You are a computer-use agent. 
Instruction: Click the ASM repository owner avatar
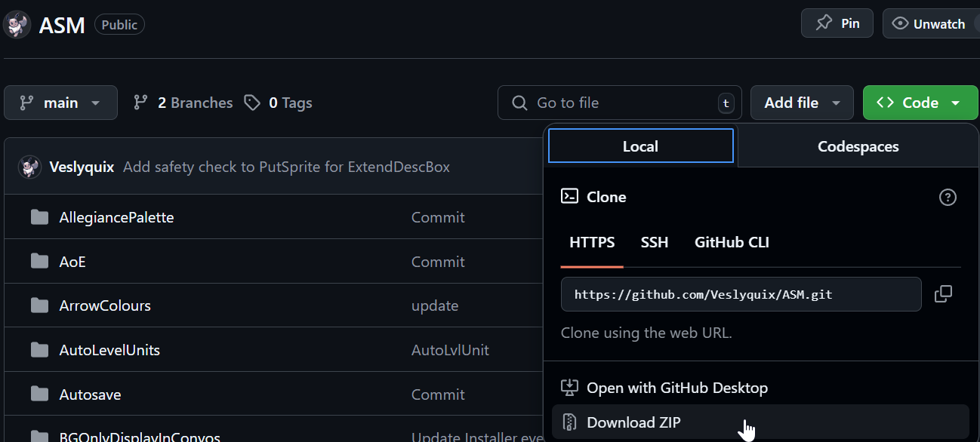(x=17, y=24)
